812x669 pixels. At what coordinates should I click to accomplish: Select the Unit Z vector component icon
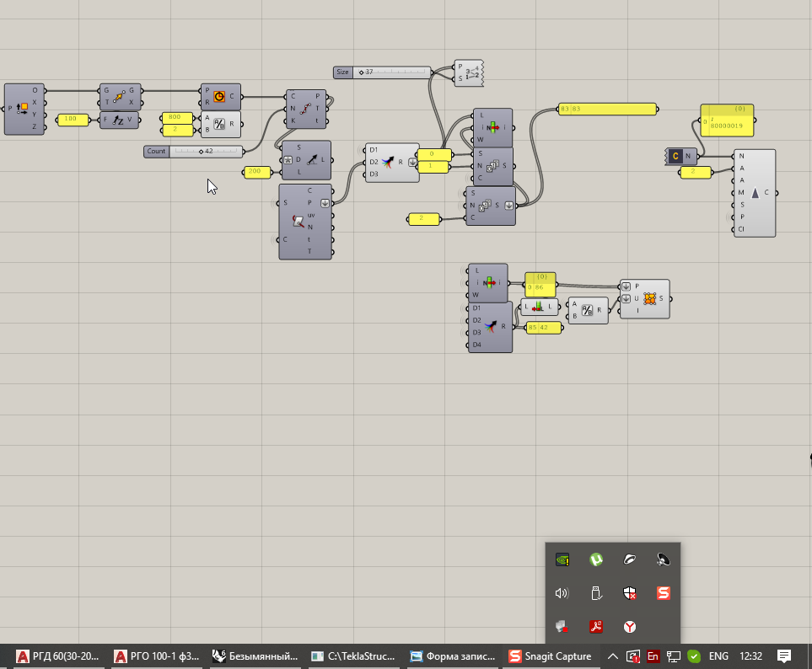click(119, 120)
